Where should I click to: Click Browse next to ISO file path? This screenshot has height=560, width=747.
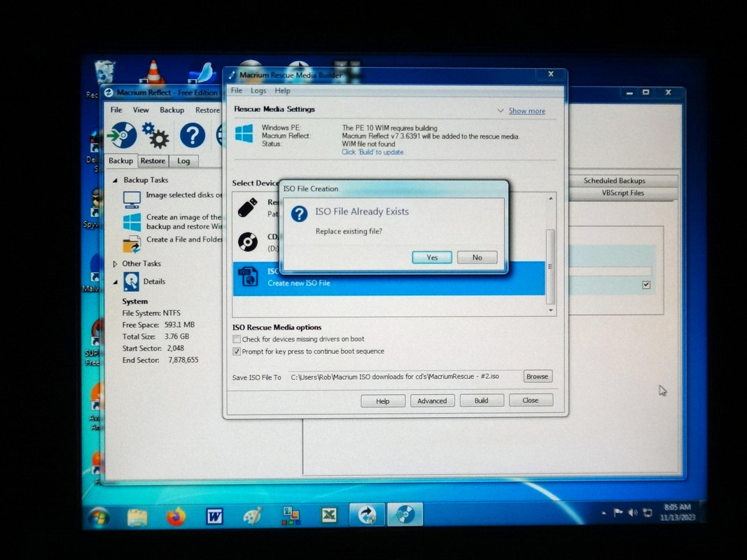coord(538,376)
